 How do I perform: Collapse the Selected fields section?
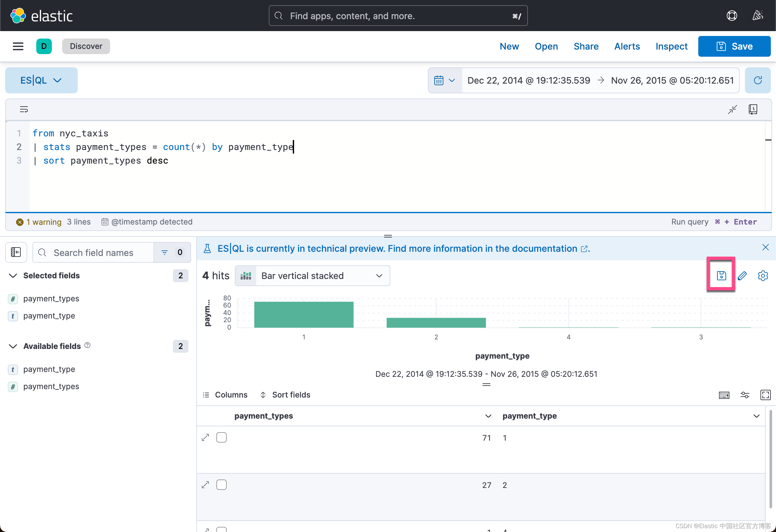[13, 275]
